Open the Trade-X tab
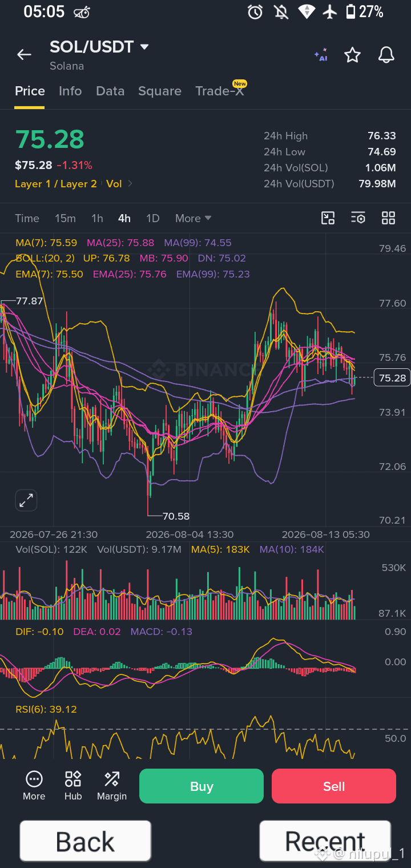 tap(220, 91)
